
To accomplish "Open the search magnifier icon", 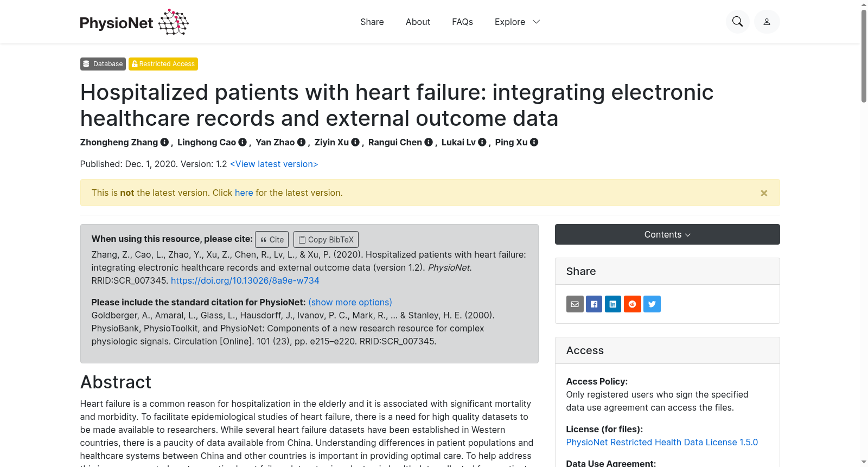I will click(x=737, y=22).
